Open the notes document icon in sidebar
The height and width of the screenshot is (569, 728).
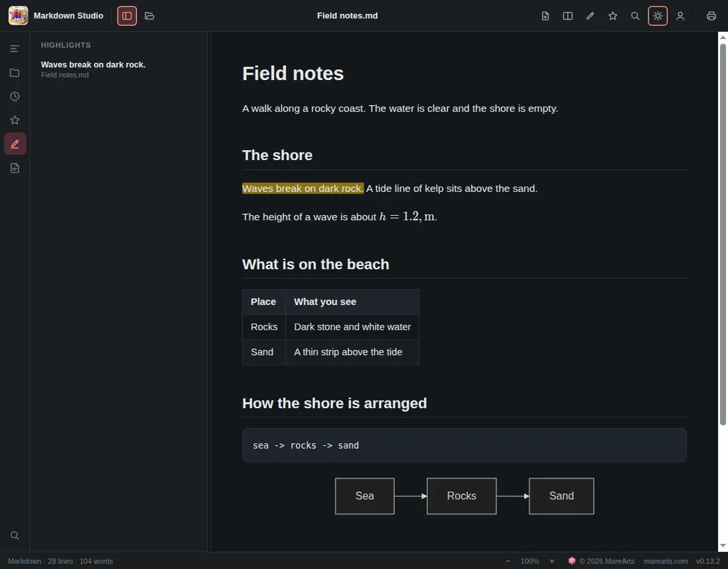[15, 168]
